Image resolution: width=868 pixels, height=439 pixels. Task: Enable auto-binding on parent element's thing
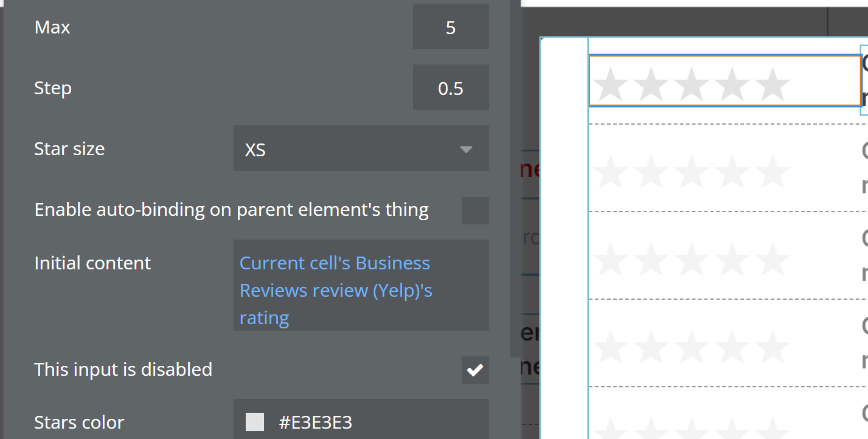coord(475,210)
